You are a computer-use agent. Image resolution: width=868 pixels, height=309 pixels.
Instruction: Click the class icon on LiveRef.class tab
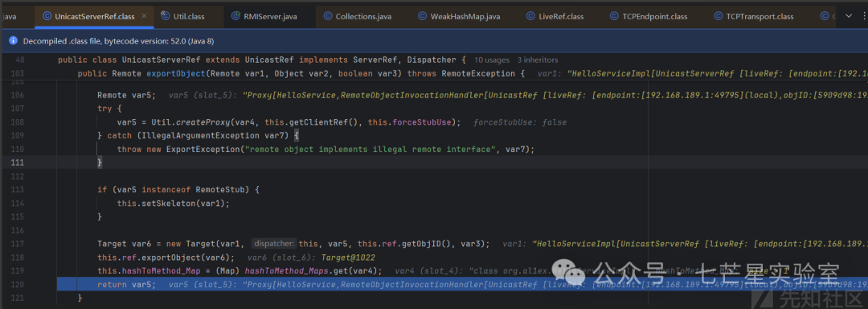click(x=530, y=17)
